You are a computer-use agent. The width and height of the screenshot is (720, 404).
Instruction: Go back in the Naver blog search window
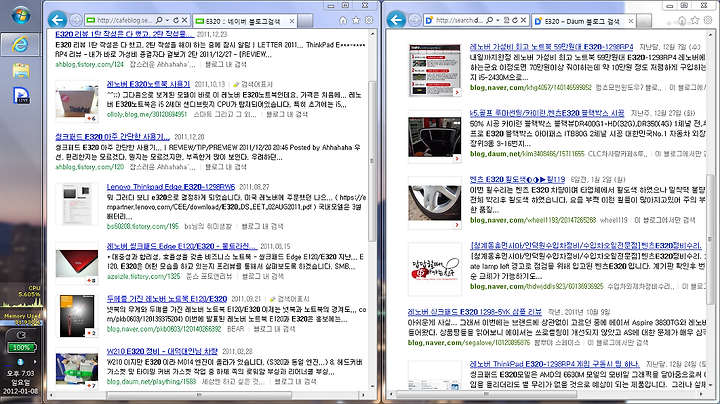coord(57,20)
